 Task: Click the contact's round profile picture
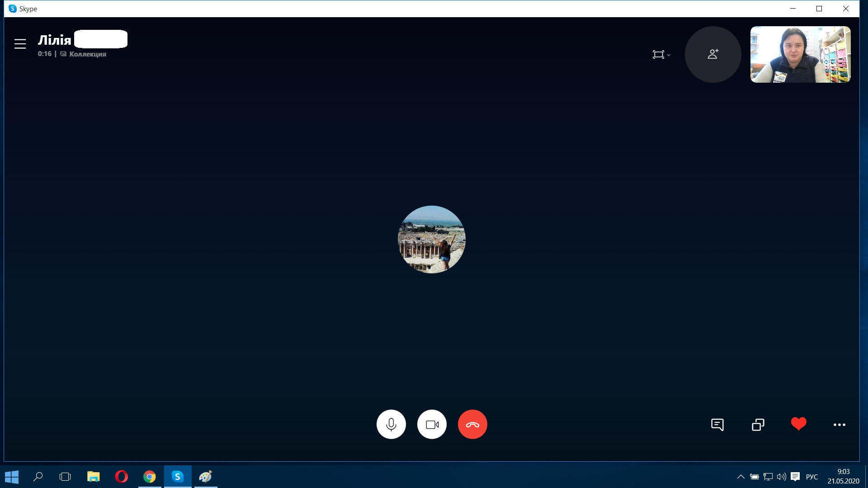[431, 239]
